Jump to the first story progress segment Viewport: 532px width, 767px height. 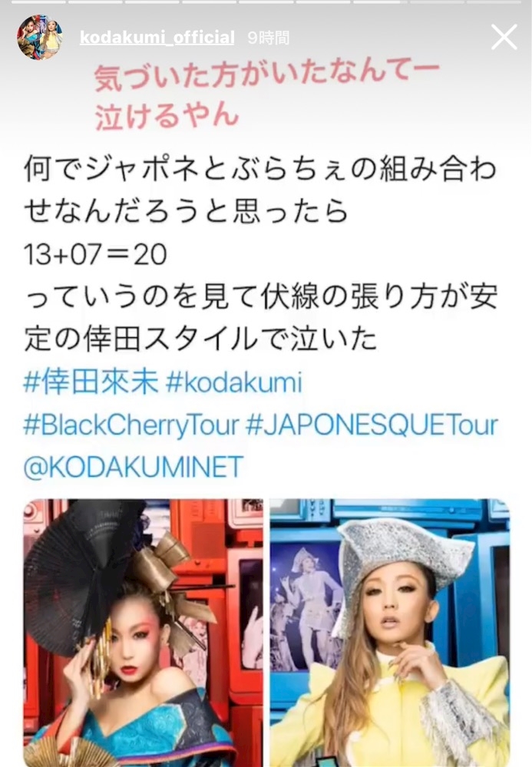click(x=38, y=2)
